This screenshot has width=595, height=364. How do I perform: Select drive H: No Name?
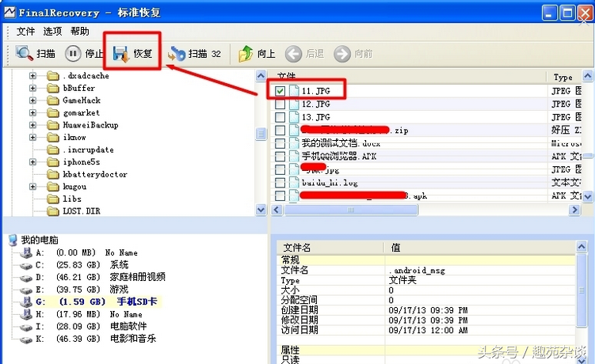(81, 314)
